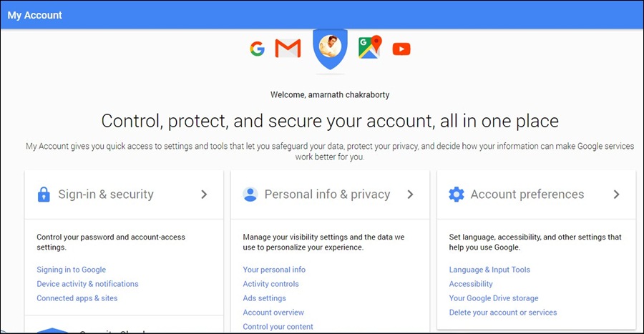This screenshot has width=644, height=334.
Task: Click the Personal info person icon
Action: tap(250, 194)
